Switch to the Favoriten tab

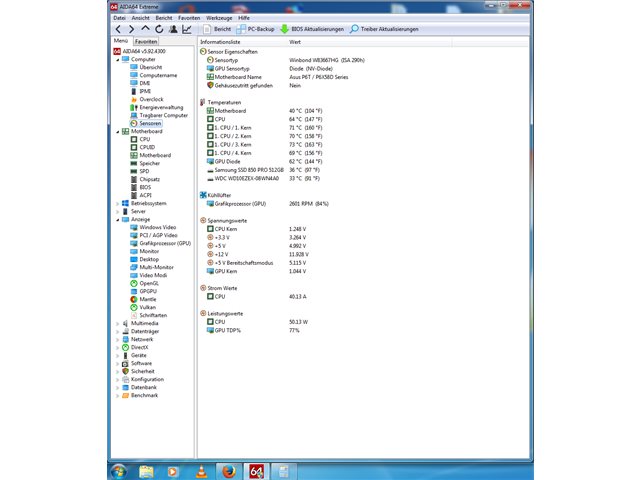pyautogui.click(x=146, y=42)
